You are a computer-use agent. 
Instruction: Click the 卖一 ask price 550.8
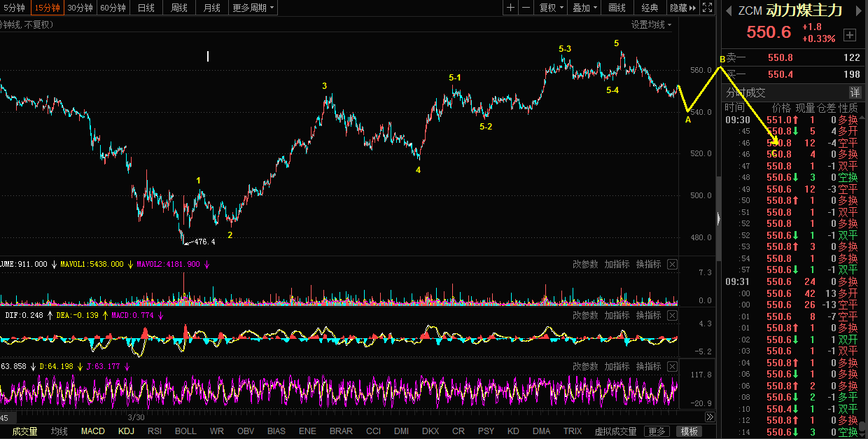coord(780,58)
